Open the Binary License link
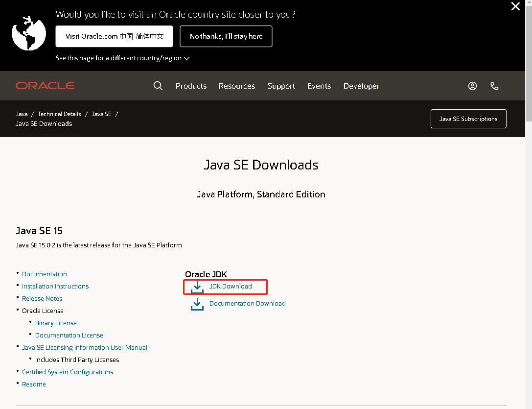Viewport: 532px width, 409px height. [x=56, y=323]
